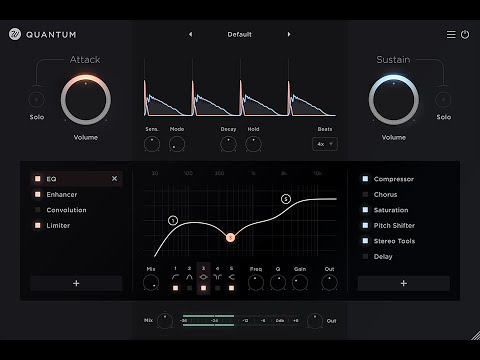The image size is (480, 360).
Task: Select band 4 notch filter icon
Action: click(217, 277)
